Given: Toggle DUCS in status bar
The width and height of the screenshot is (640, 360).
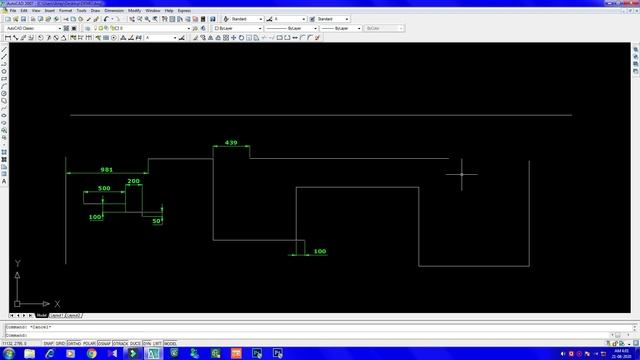Looking at the screenshot, I should pyautogui.click(x=136, y=343).
